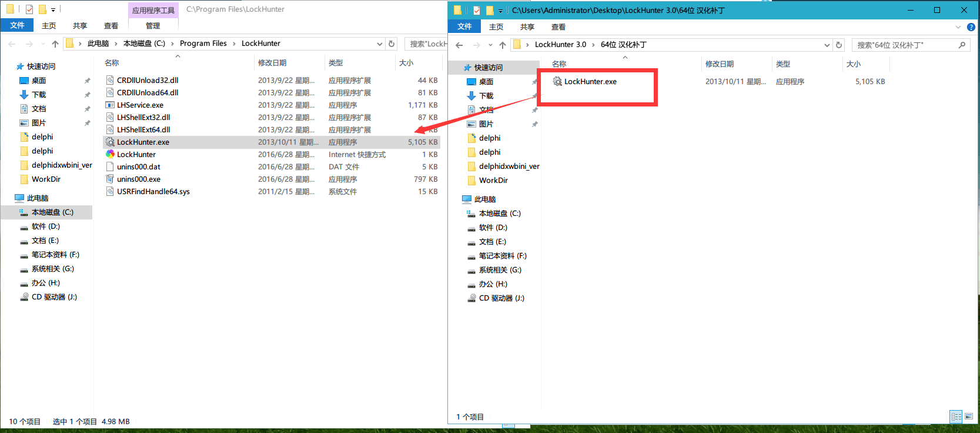Select LHService.exe in the left window
Screen dimensions: 980x433
[140, 105]
